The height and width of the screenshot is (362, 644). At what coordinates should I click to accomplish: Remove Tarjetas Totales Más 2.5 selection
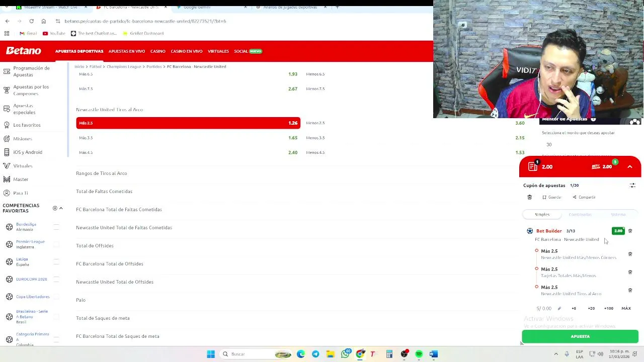pyautogui.click(x=630, y=272)
